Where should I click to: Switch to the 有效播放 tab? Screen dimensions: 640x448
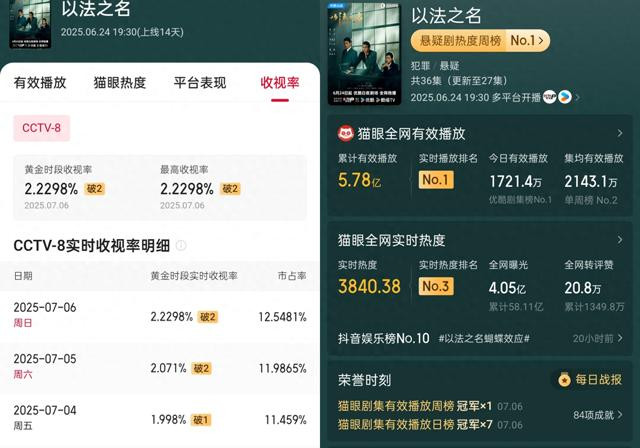point(40,83)
